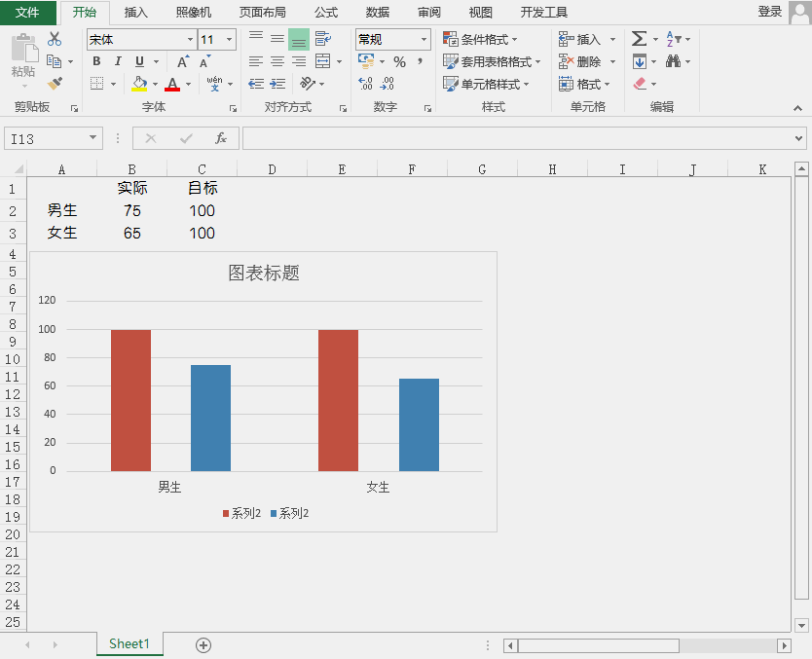Click the Cut scissors icon
Image resolution: width=812 pixels, height=659 pixels.
54,39
